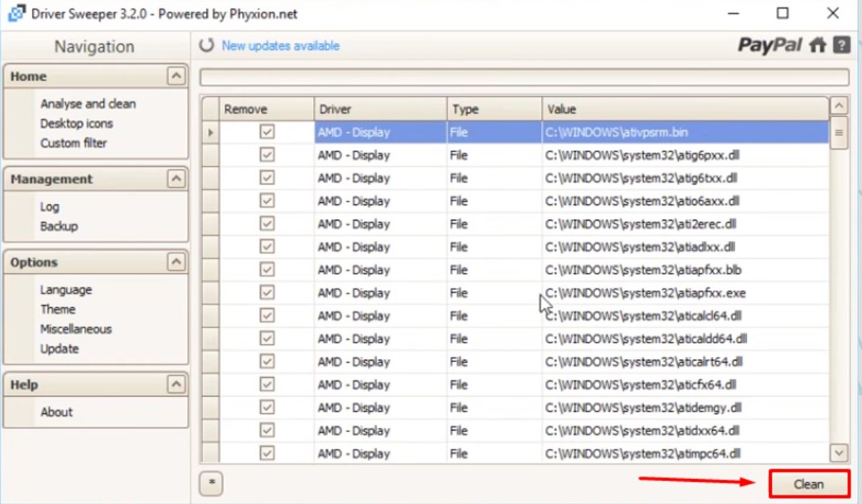
Task: Open Theme options
Action: pos(58,309)
